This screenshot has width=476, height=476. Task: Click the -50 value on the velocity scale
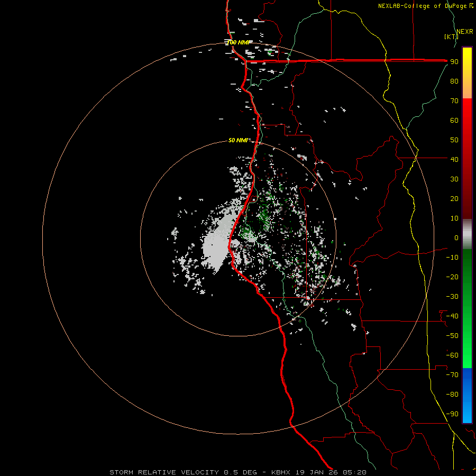click(x=452, y=336)
